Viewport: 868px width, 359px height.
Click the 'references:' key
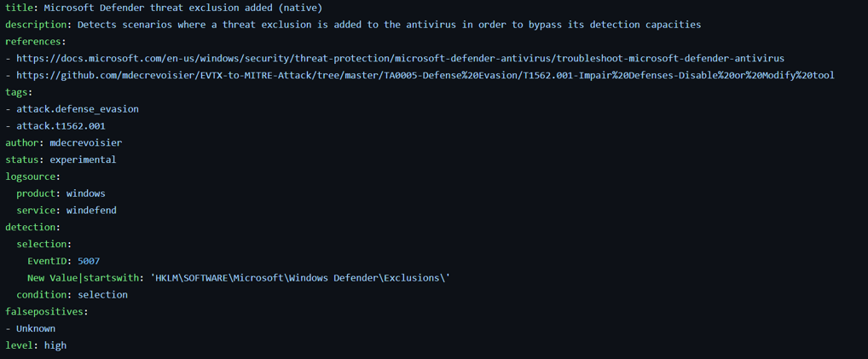[x=35, y=41]
